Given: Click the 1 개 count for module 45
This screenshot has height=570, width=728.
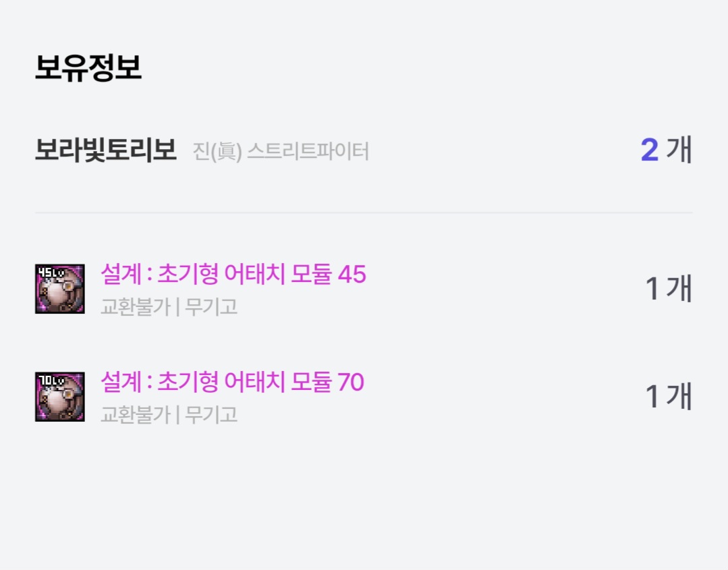Looking at the screenshot, I should 669,289.
